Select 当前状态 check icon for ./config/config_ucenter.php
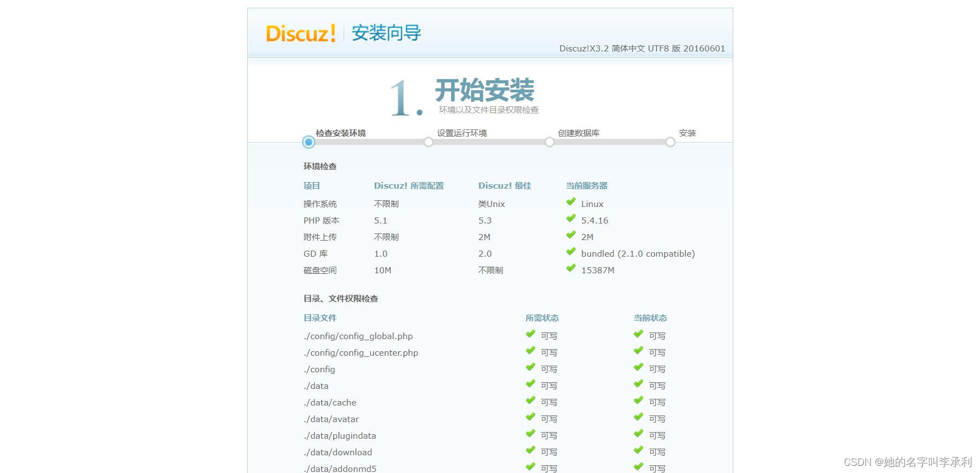 [639, 351]
